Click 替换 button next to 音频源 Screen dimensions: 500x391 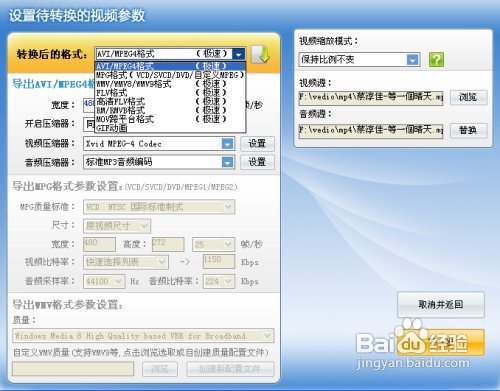(468, 130)
